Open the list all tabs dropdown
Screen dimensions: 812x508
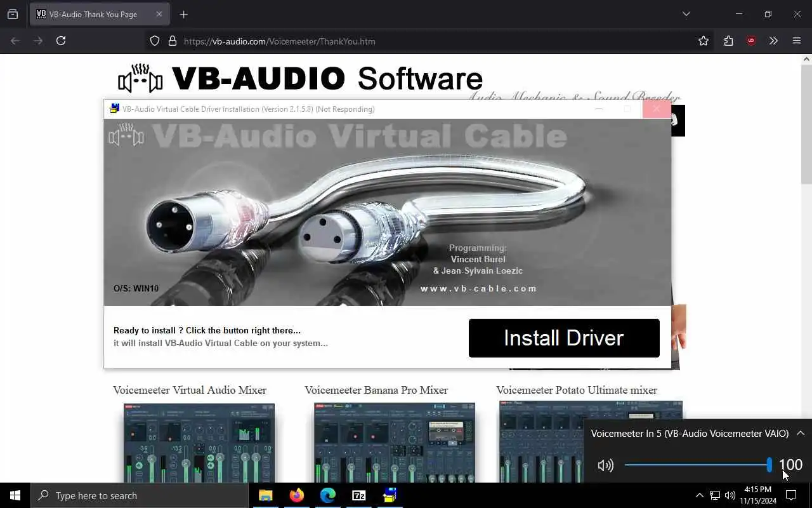coord(686,14)
